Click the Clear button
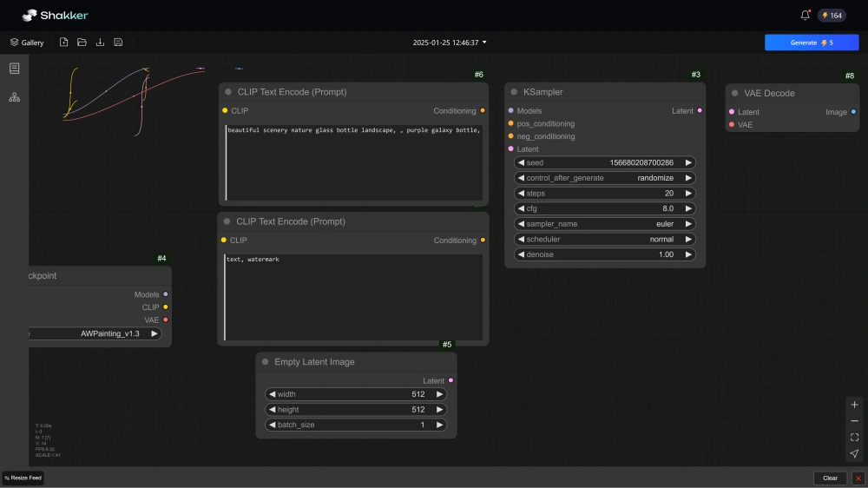Viewport: 868px width, 488px height. 830,478
